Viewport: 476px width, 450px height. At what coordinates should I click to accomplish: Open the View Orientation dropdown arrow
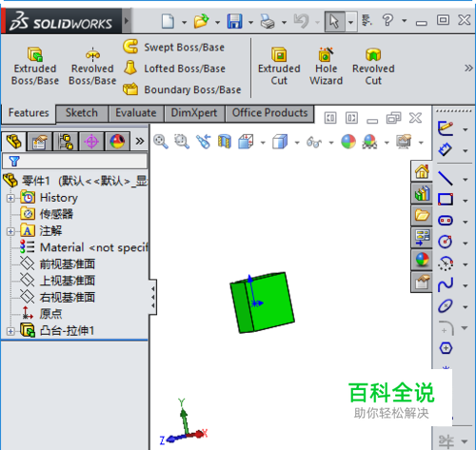[263, 143]
